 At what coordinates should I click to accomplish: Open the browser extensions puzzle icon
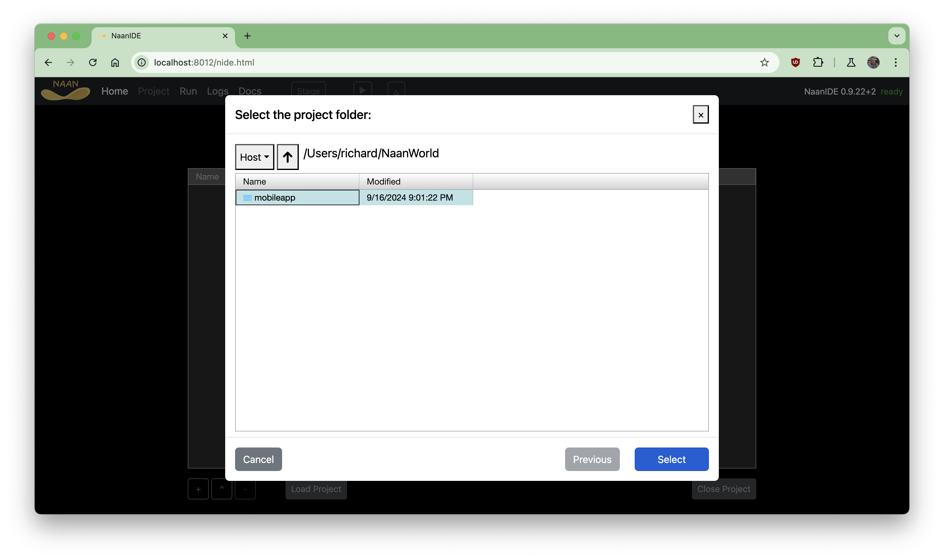point(818,62)
